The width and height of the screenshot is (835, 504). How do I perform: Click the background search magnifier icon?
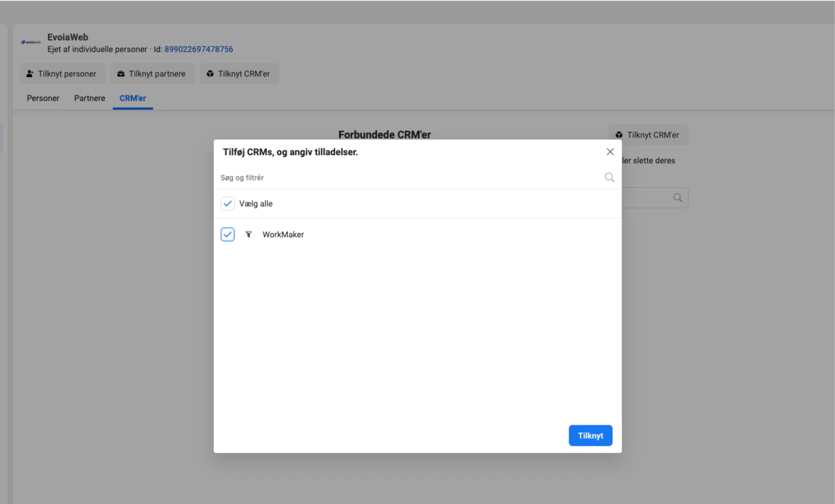tap(677, 198)
